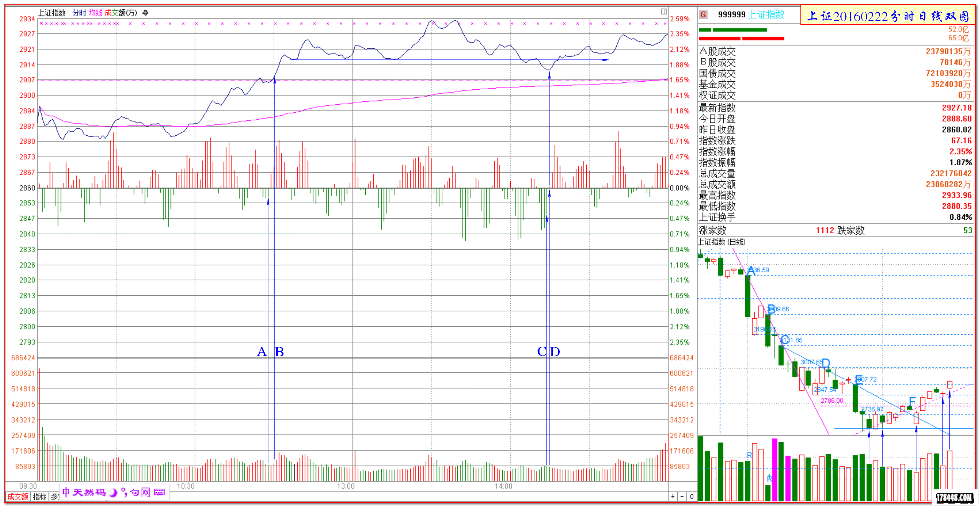This screenshot has width=980, height=507.
Task: Click the 最高指数 value 2933.96
Action: [957, 195]
